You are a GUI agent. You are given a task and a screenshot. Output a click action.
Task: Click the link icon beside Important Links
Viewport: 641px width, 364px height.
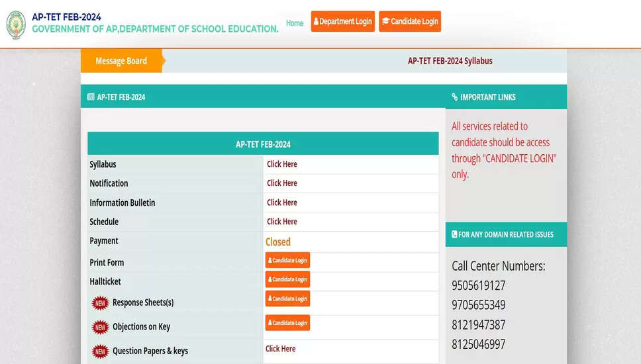(454, 97)
